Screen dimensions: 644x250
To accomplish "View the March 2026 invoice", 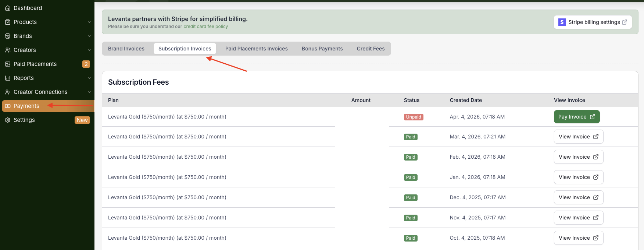I will (578, 137).
